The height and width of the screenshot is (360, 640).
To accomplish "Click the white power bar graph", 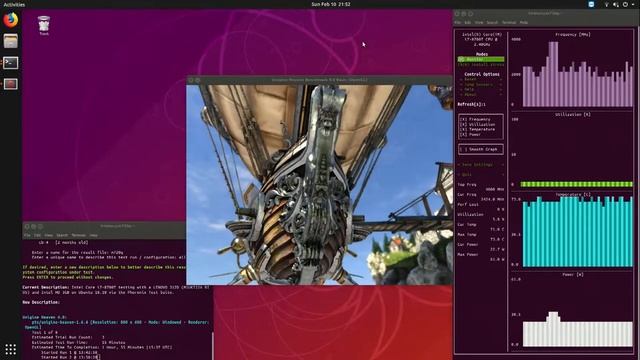I will tap(578, 329).
